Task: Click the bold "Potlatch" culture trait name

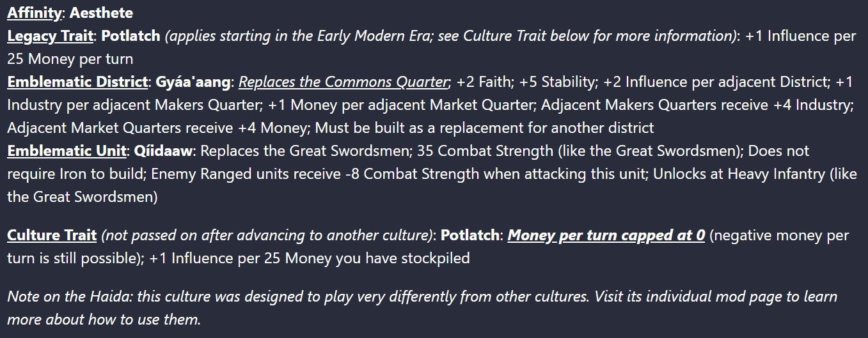Action: tap(470, 235)
